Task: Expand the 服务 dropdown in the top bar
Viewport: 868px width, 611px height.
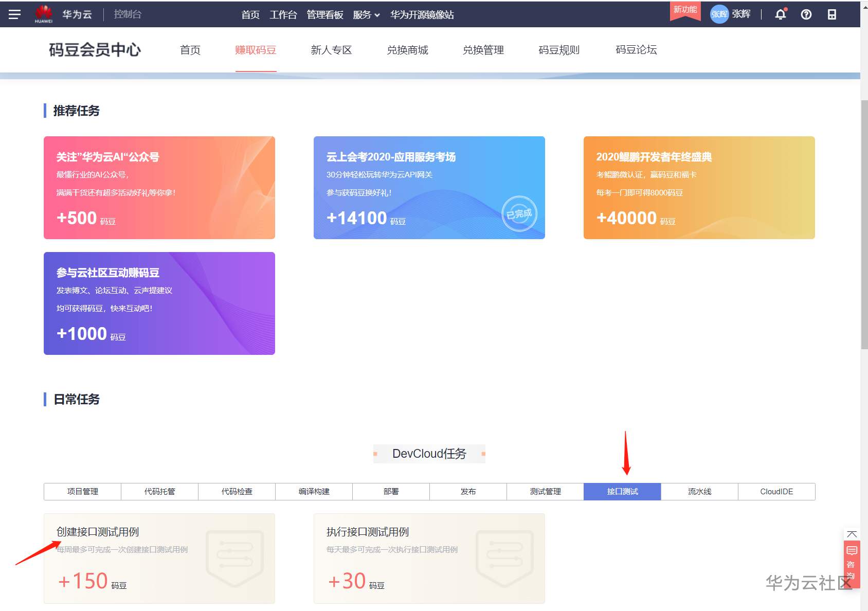Action: tap(366, 15)
